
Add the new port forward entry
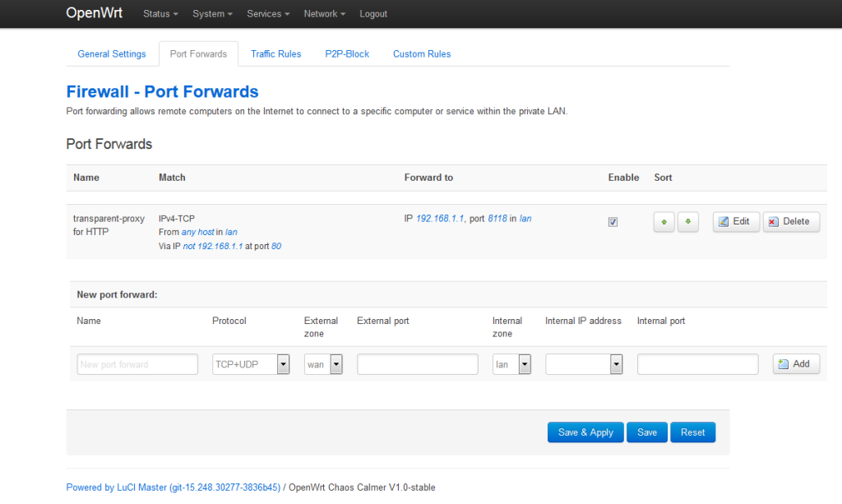click(x=795, y=364)
